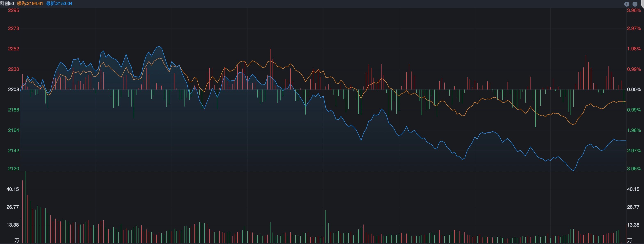The width and height of the screenshot is (644, 244).
Task: Select the blue 最新:2153.04 legend label
Action: pyautogui.click(x=59, y=3)
